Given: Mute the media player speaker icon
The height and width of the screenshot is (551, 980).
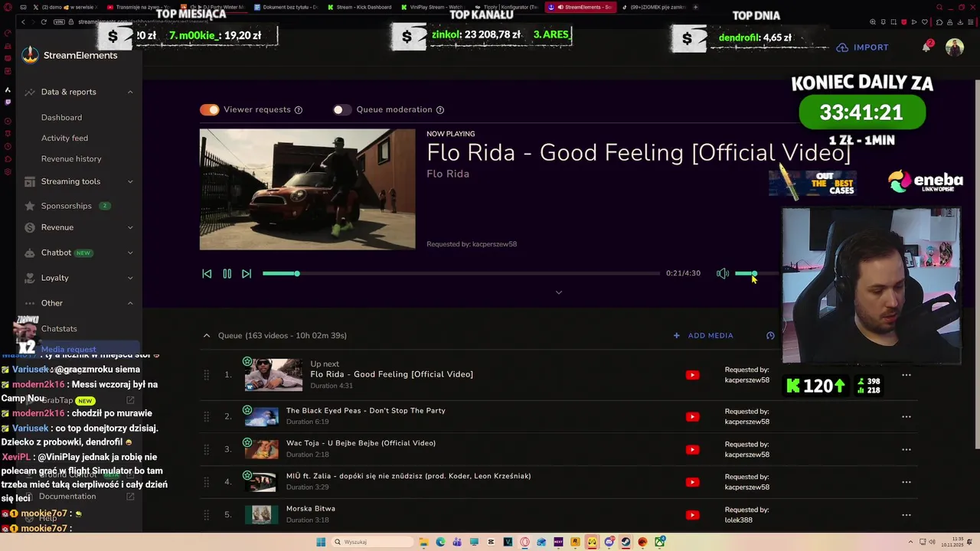Looking at the screenshot, I should [723, 273].
